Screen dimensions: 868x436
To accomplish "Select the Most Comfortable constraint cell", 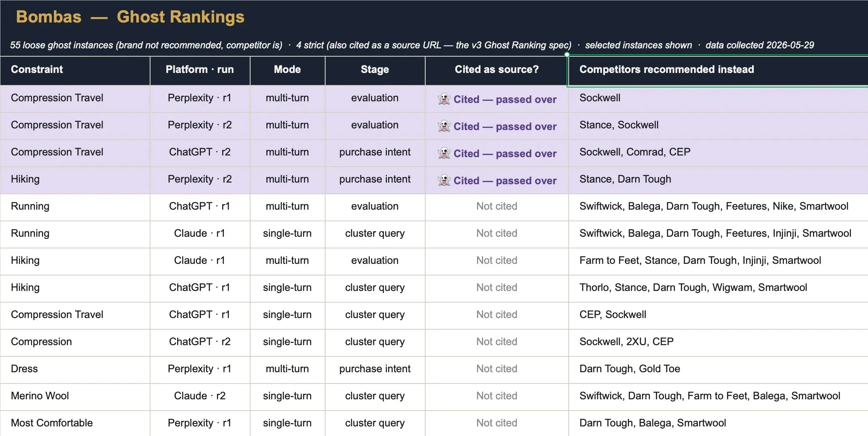I will (75, 423).
